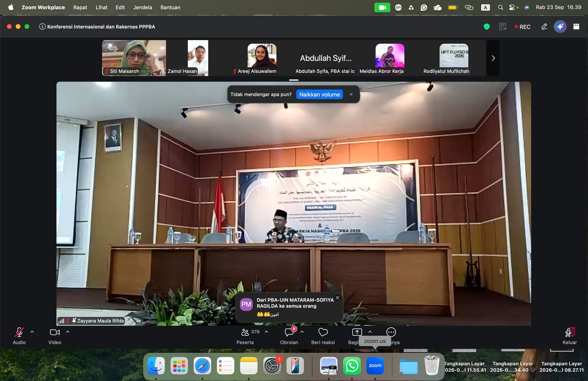588x381 pixels.
Task: Open Spotlight search in menu bar
Action: (500, 7)
